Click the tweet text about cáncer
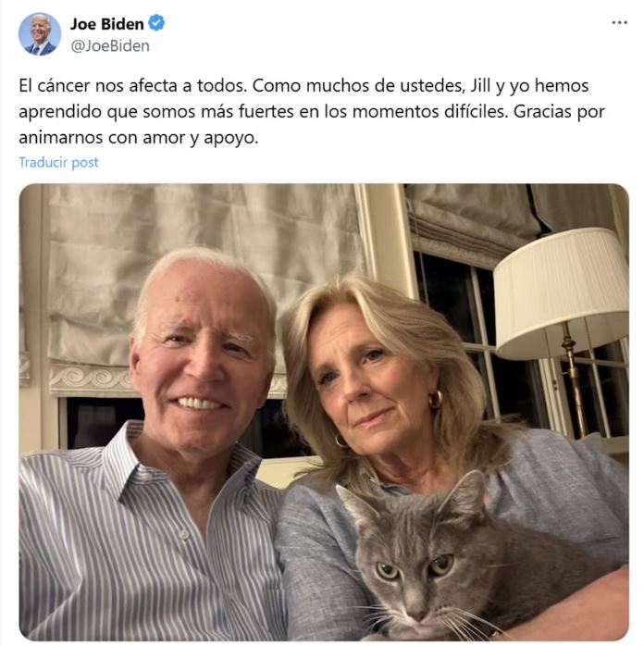The height and width of the screenshot is (646, 644). [x=312, y=111]
